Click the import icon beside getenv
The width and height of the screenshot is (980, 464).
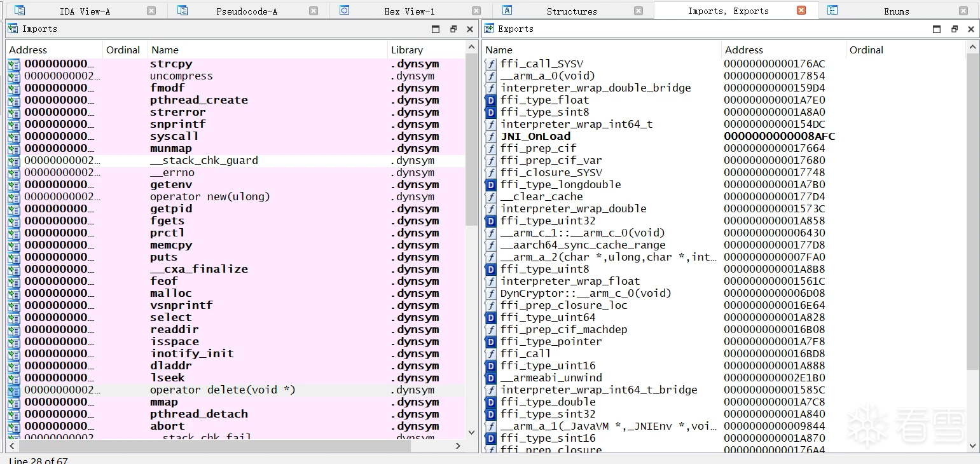[x=14, y=185]
